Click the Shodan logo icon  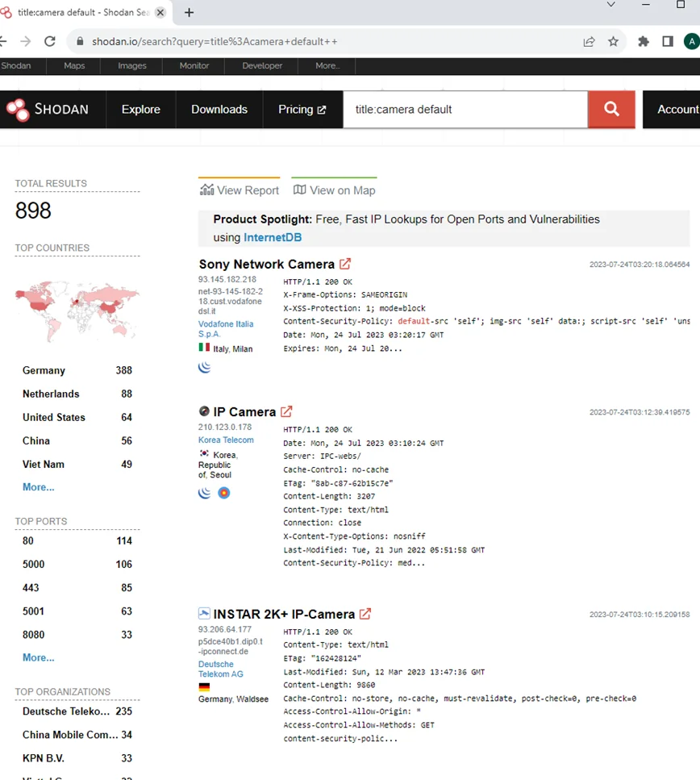point(18,109)
